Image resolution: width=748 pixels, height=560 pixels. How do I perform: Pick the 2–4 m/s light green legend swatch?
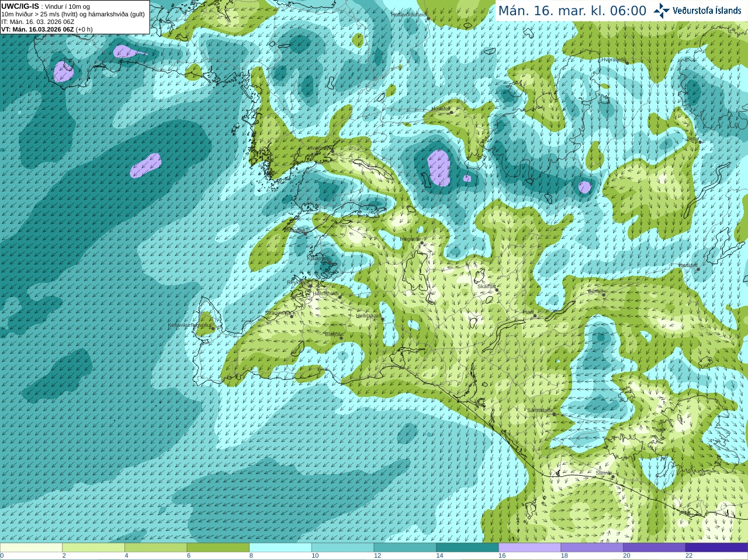click(x=93, y=548)
